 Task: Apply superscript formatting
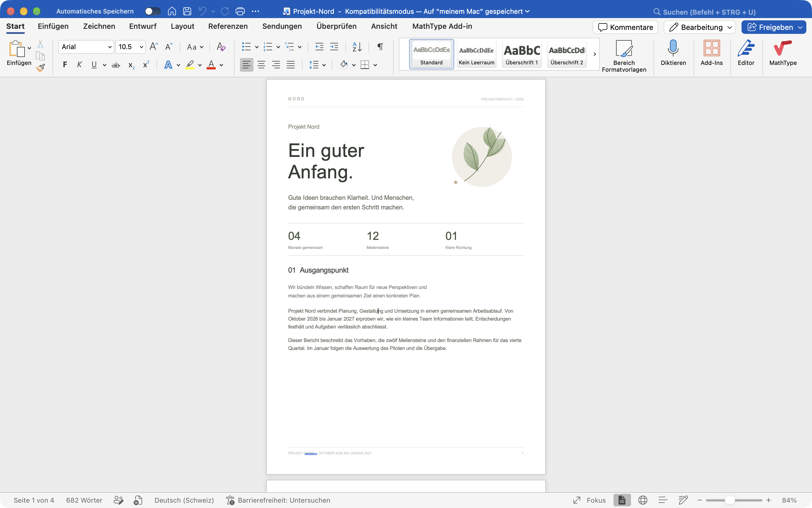pos(146,65)
